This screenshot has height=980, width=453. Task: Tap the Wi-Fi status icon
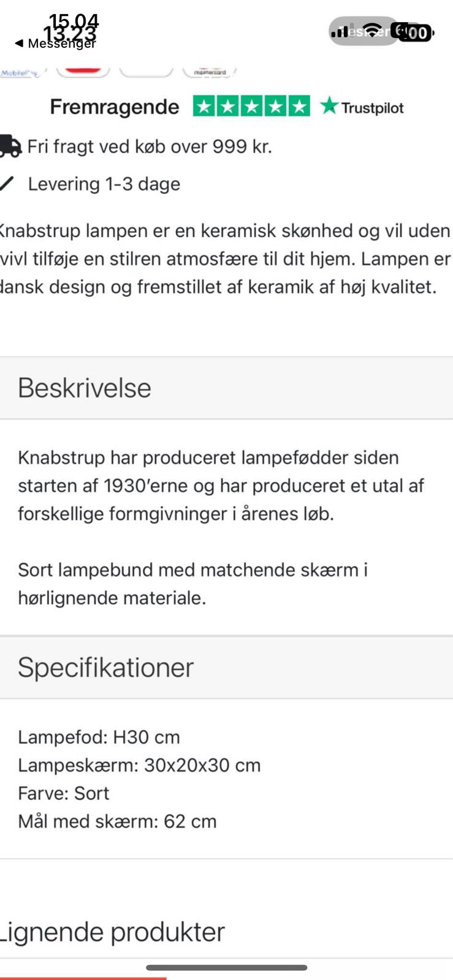click(x=371, y=30)
